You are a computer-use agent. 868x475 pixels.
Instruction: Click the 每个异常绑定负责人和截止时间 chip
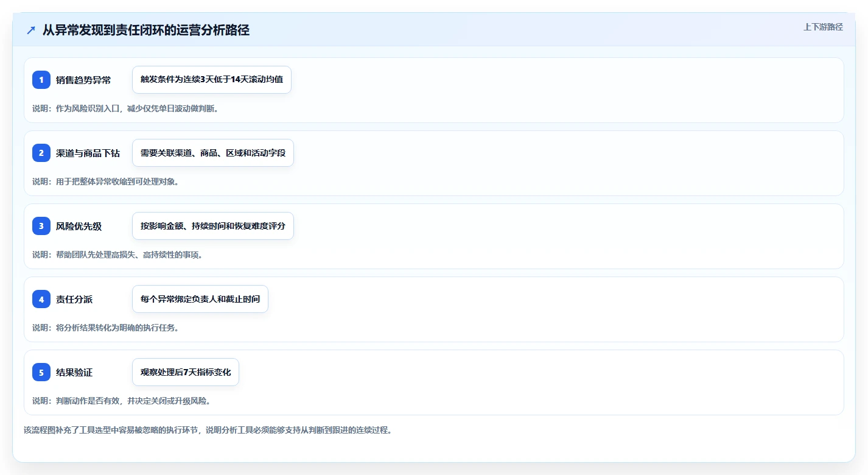(200, 299)
